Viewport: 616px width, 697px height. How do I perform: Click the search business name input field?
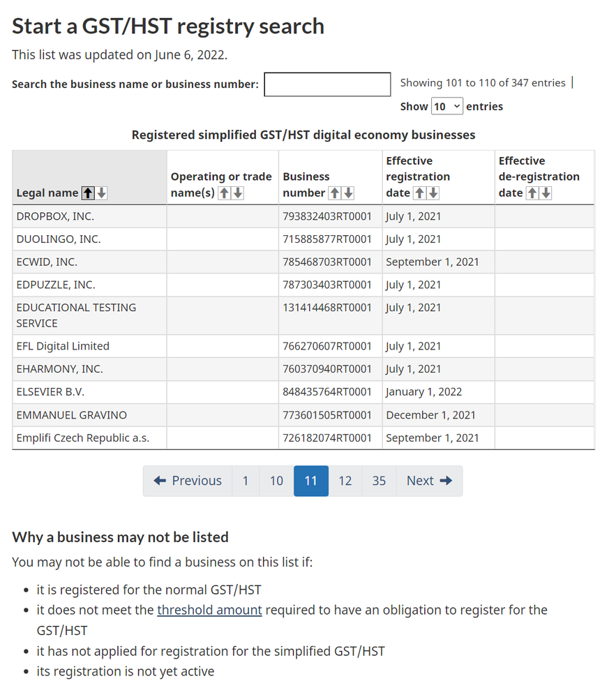pos(327,84)
